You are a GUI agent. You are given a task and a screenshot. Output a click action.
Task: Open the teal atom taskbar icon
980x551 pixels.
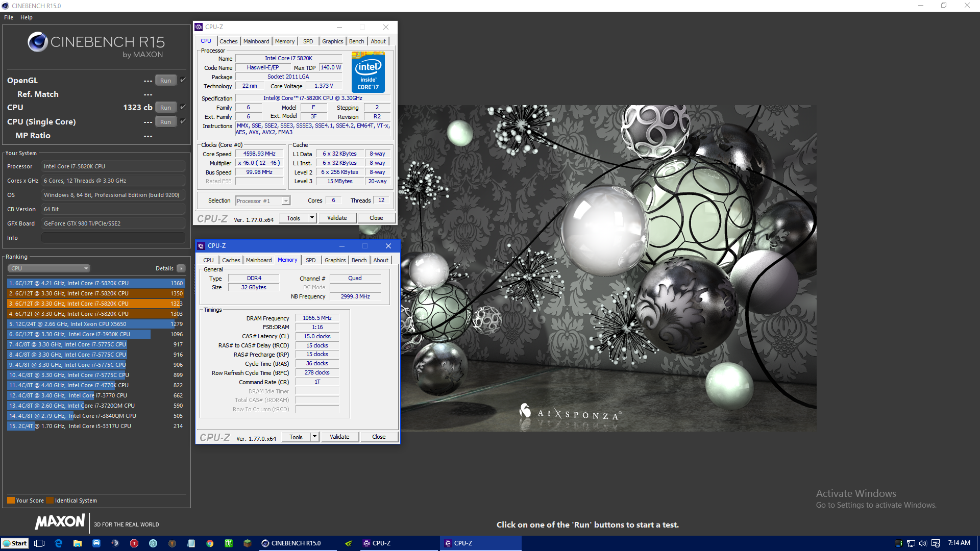(x=153, y=543)
